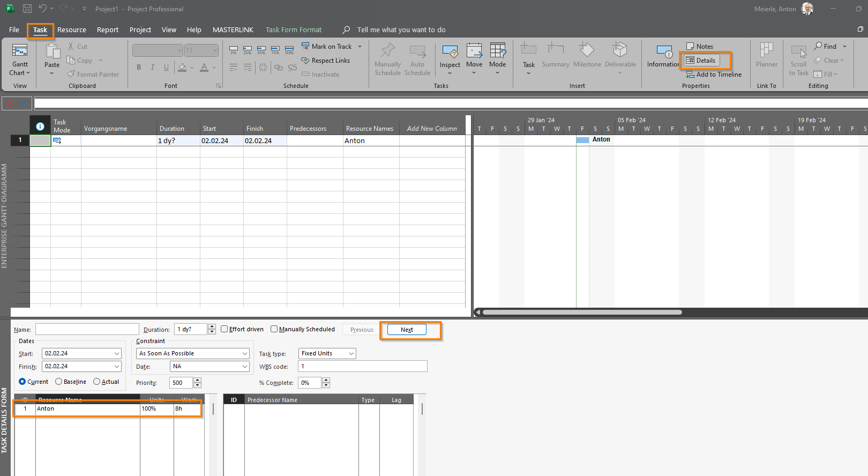Save the project using the save icon

pos(27,9)
